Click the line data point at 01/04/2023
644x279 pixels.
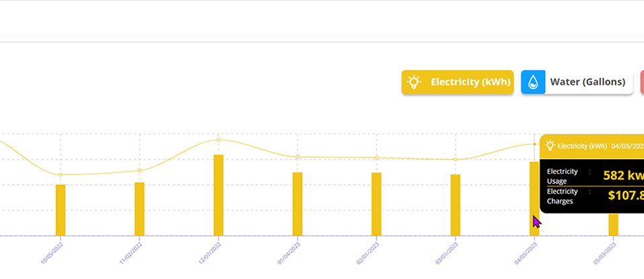(297, 157)
